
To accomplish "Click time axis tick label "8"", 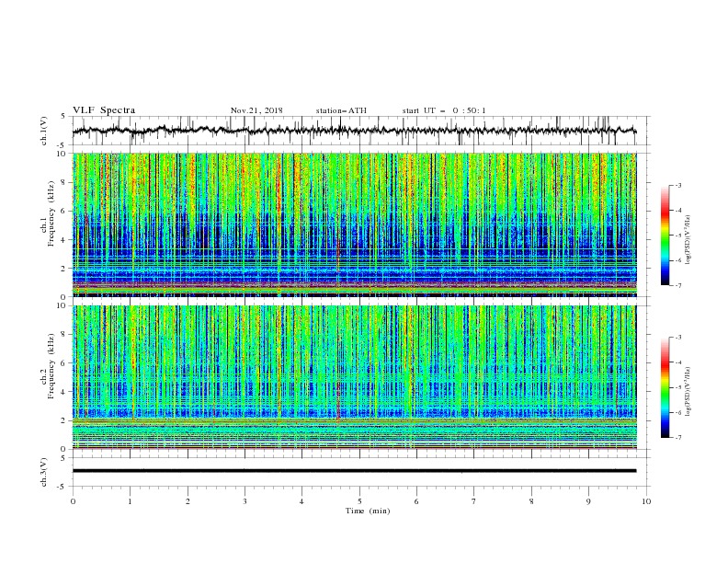I will (x=531, y=501).
